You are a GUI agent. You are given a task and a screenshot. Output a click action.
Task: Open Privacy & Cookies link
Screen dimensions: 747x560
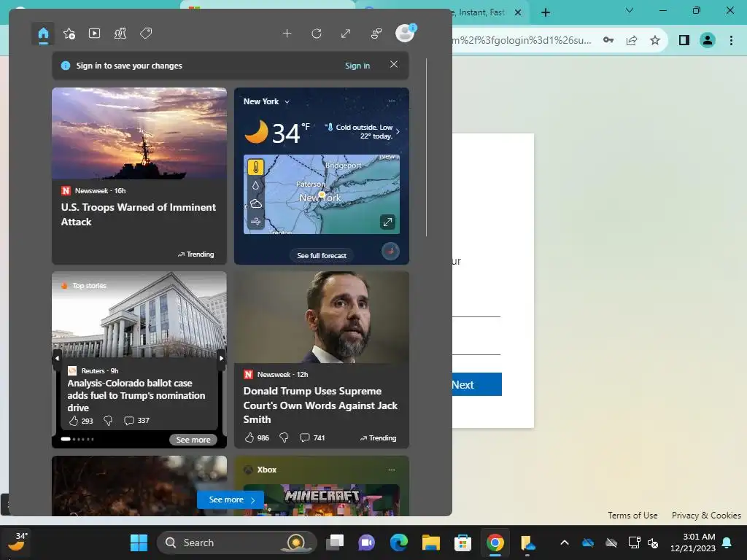(x=706, y=516)
